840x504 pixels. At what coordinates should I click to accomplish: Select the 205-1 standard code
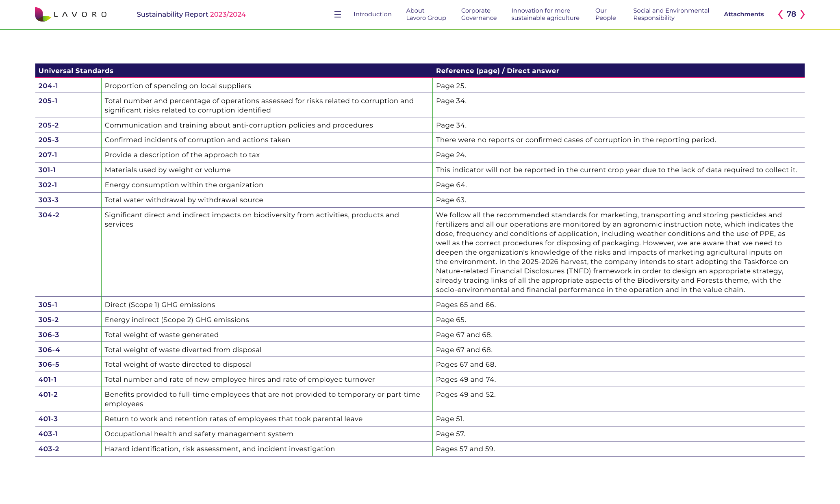[x=48, y=101]
